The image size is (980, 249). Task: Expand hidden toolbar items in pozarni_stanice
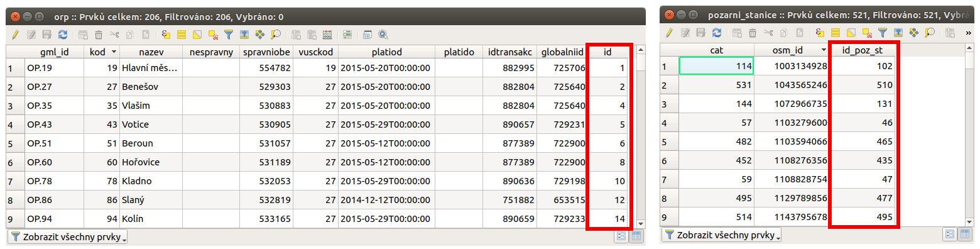pyautogui.click(x=968, y=33)
